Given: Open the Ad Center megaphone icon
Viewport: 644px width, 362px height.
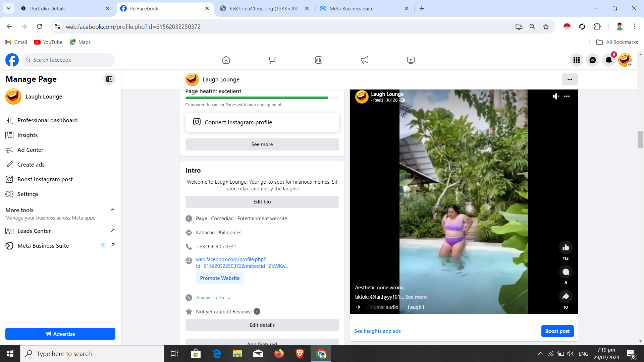Looking at the screenshot, I should pyautogui.click(x=365, y=60).
